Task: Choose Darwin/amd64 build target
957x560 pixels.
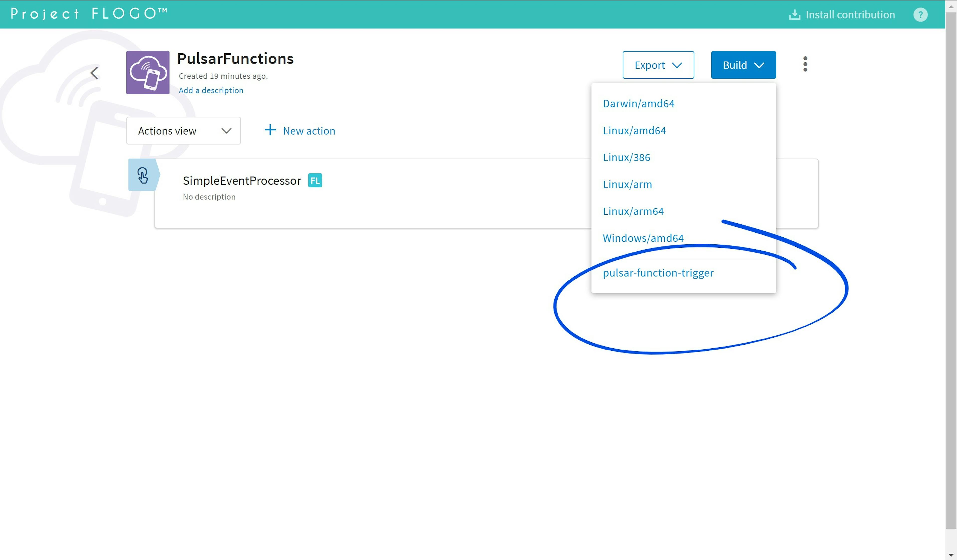Action: click(x=638, y=104)
